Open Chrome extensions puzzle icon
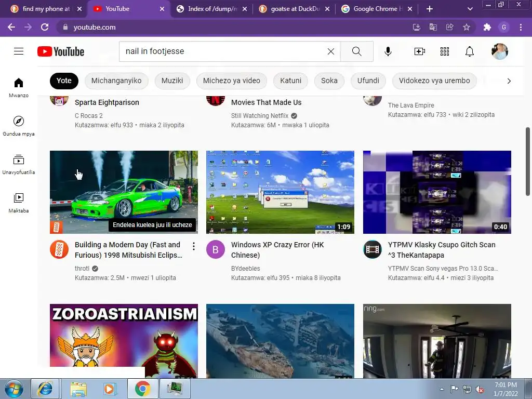 pyautogui.click(x=487, y=27)
